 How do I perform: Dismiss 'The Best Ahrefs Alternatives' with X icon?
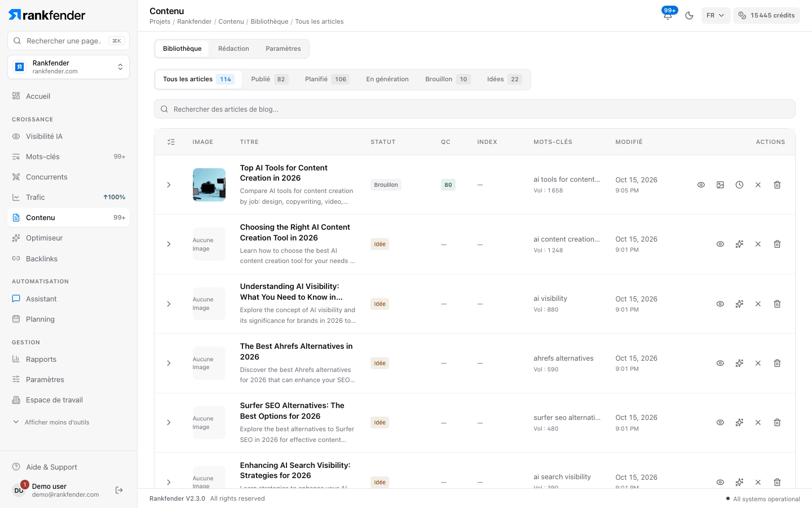pyautogui.click(x=758, y=363)
